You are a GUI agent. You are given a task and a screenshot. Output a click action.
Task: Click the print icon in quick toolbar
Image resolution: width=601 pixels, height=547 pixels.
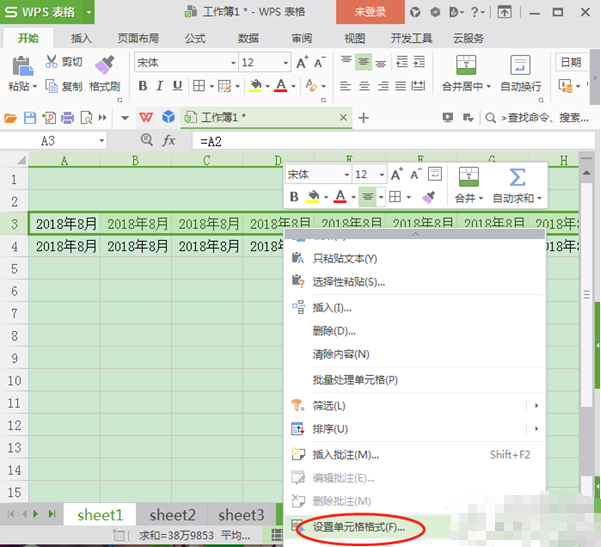(x=67, y=118)
